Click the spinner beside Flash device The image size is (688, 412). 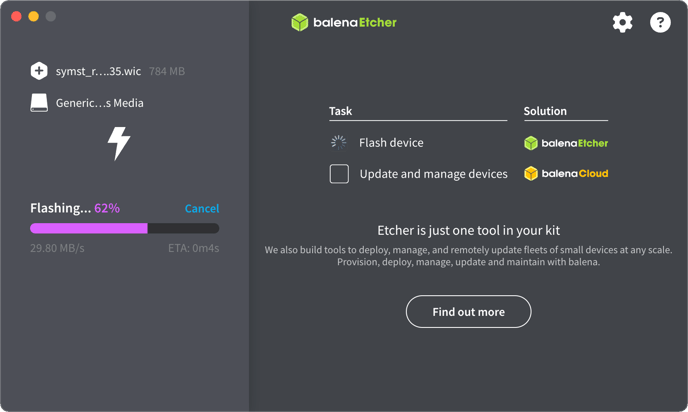338,143
